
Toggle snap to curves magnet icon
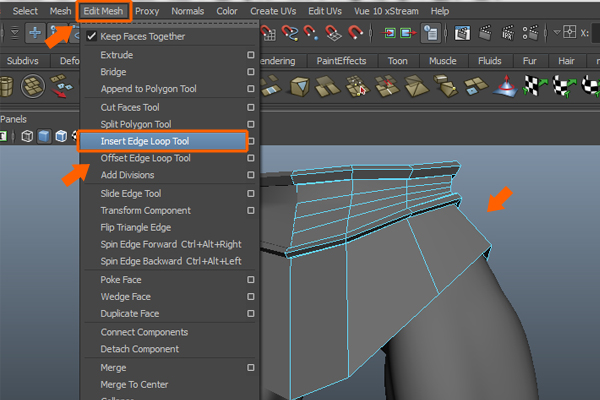pos(289,33)
